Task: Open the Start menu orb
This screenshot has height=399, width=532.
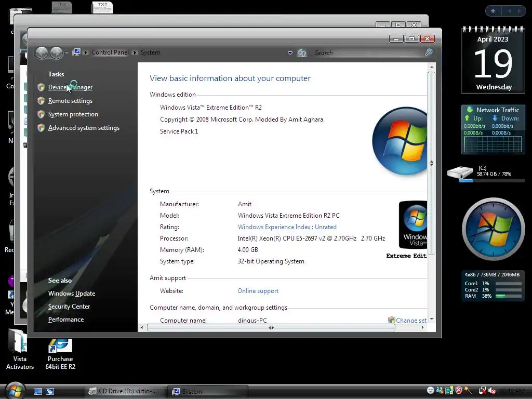Action: (x=15, y=391)
